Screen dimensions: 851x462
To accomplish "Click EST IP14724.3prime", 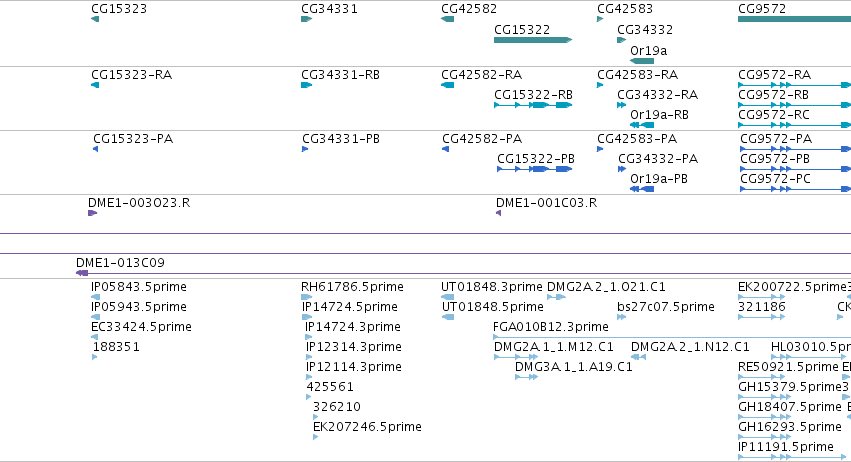I will click(352, 327).
